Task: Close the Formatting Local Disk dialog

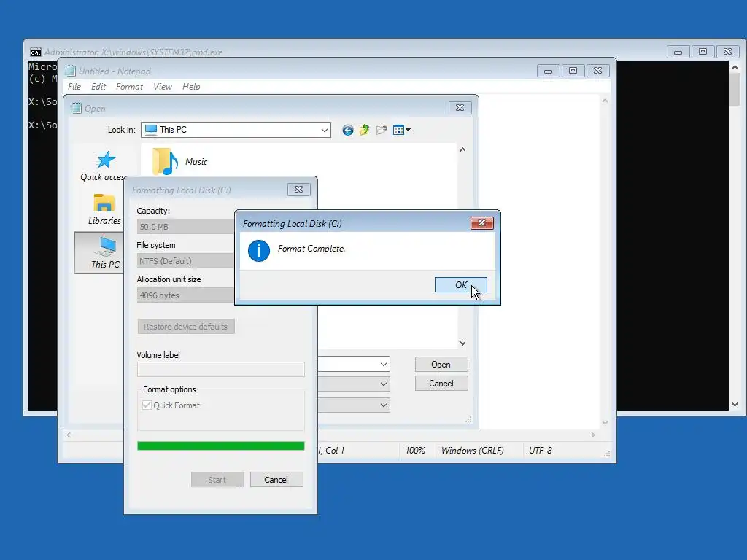Action: [298, 189]
